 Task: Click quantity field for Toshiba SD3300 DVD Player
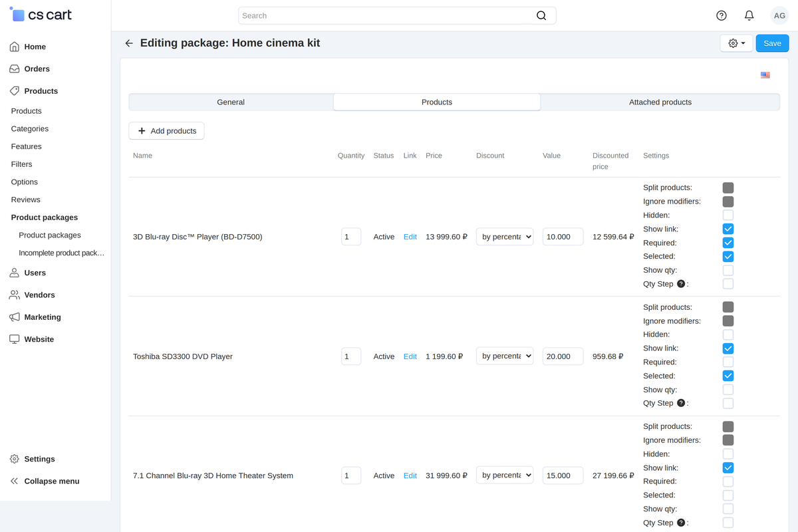click(x=351, y=356)
